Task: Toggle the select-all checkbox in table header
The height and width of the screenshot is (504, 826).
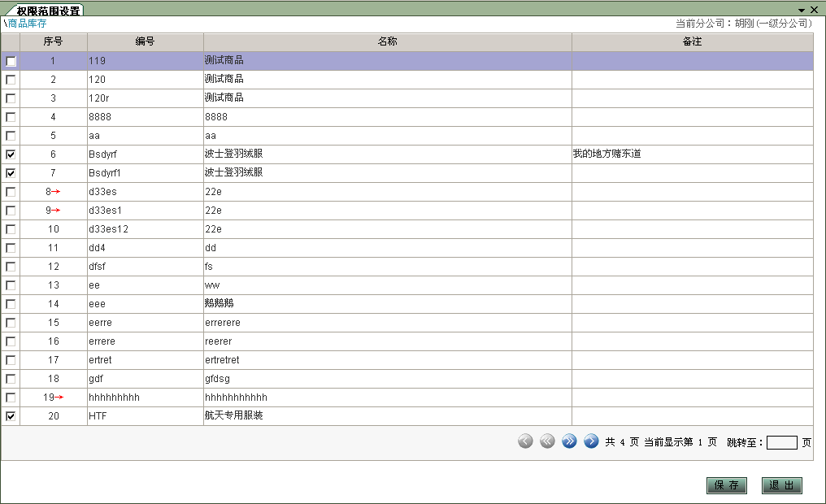Action: (x=11, y=42)
